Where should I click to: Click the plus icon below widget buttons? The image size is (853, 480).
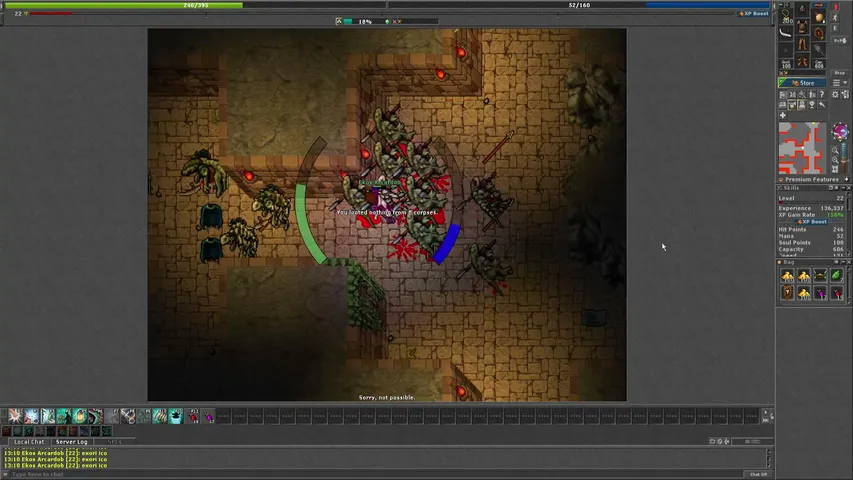coord(783,115)
